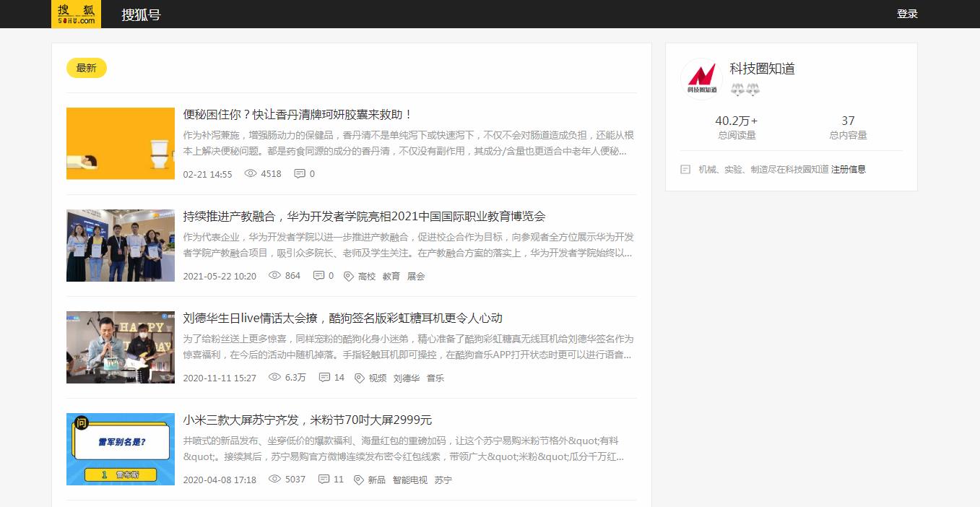
Task: Click the 科技圈知道 profile avatar
Action: [701, 79]
